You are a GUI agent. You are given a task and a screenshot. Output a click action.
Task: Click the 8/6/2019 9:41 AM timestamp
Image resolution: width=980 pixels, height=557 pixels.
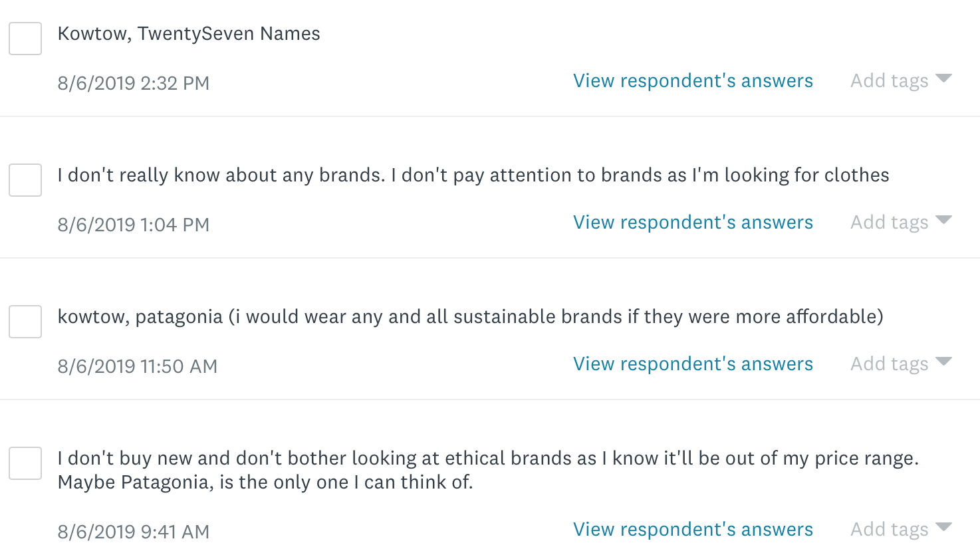click(x=133, y=532)
